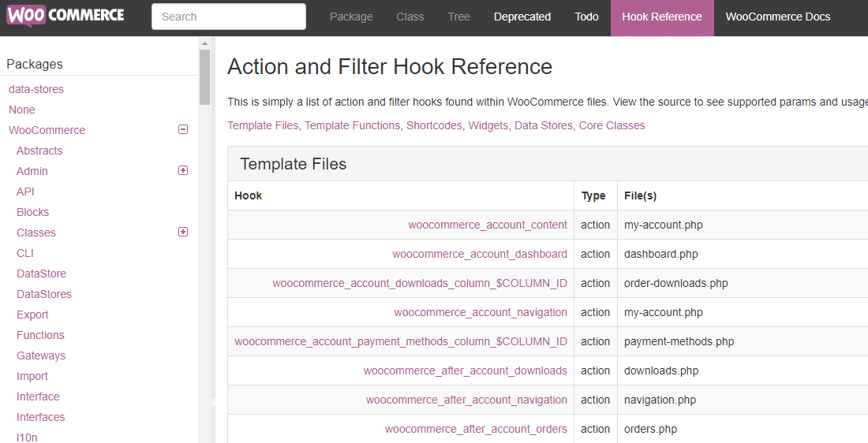Open the Deprecated tab

click(x=522, y=17)
